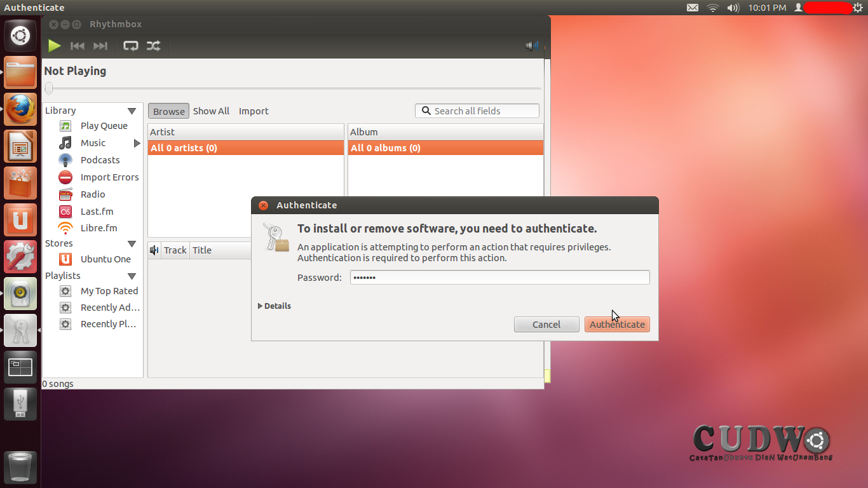Focus Rhythmbox speaker icon in launcher
868x488 pixels.
pyautogui.click(x=20, y=294)
